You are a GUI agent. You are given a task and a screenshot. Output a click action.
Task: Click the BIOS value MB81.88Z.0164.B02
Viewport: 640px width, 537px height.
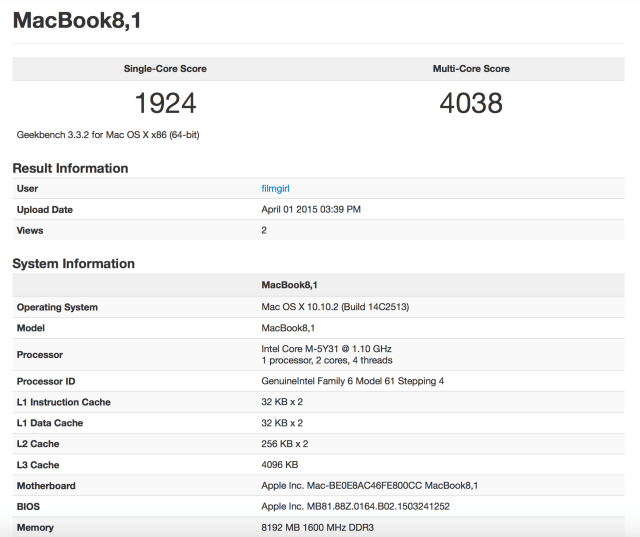[x=356, y=506]
